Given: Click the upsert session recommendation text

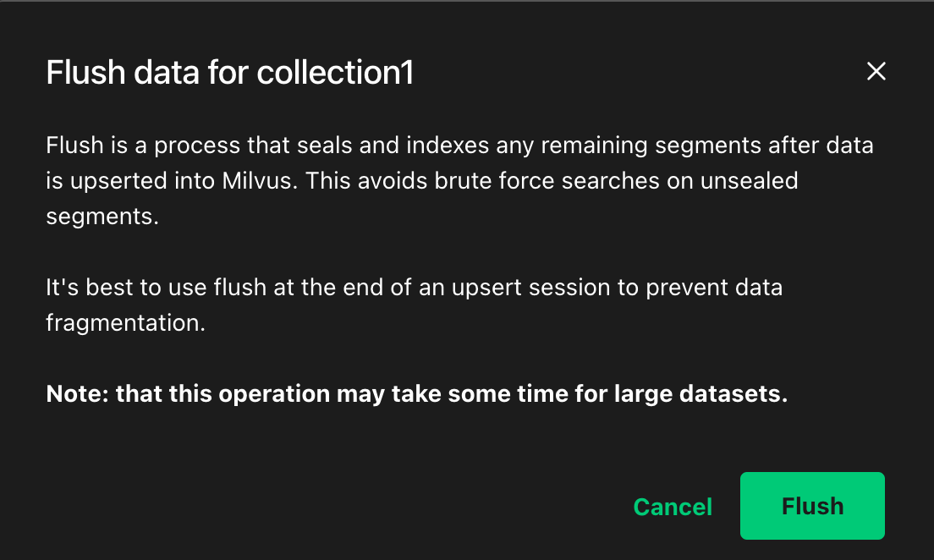Looking at the screenshot, I should (415, 305).
